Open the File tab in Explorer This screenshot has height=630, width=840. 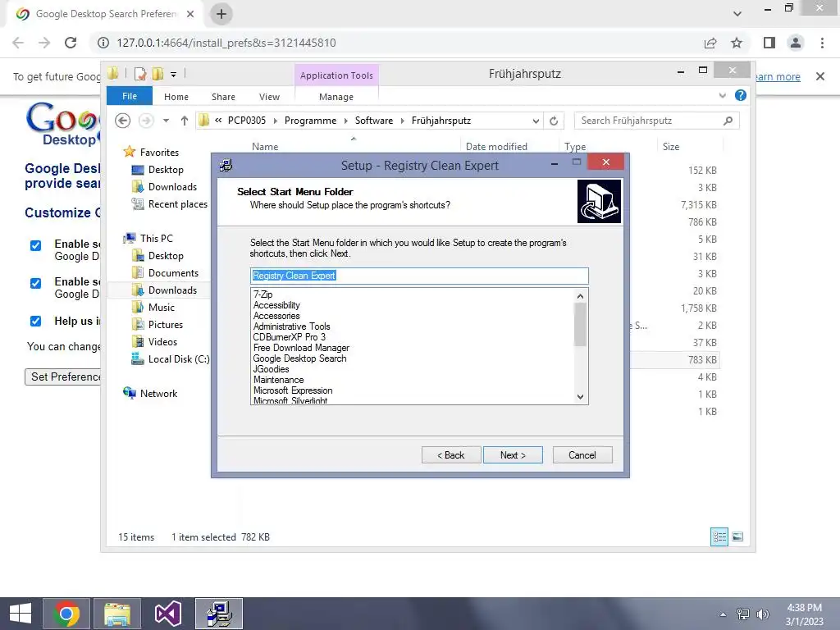[130, 96]
